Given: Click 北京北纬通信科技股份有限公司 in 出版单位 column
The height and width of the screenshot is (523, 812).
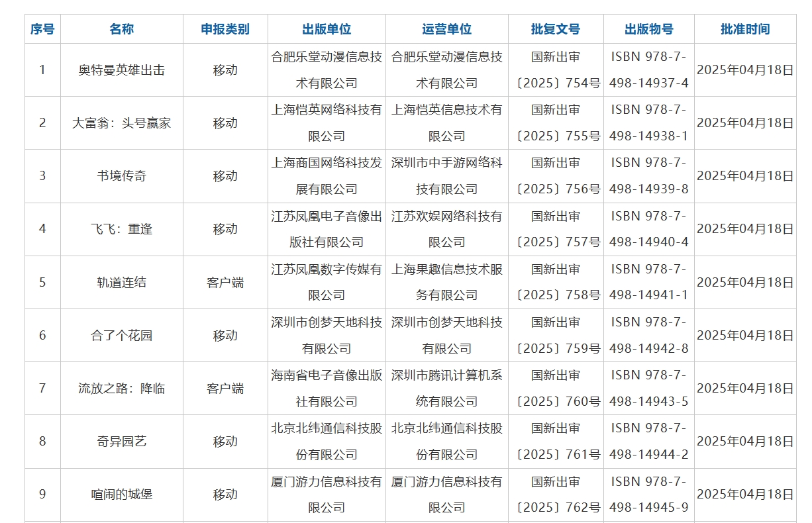Looking at the screenshot, I should 327,442.
